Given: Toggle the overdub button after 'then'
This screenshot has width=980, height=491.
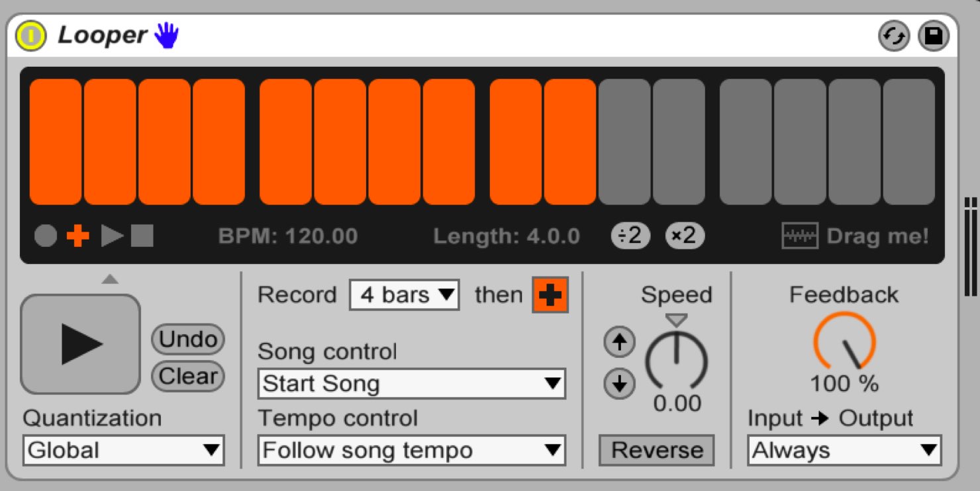Looking at the screenshot, I should coord(550,295).
